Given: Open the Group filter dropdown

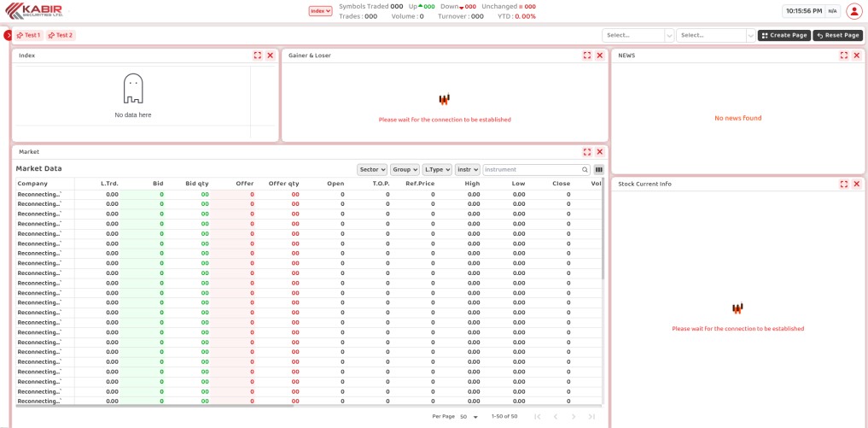Looking at the screenshot, I should click(x=405, y=170).
